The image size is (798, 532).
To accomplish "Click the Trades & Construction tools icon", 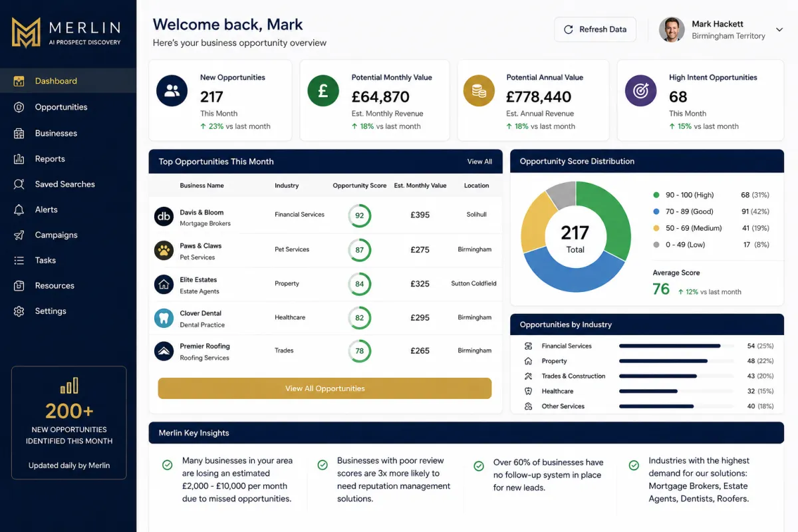I will 529,376.
